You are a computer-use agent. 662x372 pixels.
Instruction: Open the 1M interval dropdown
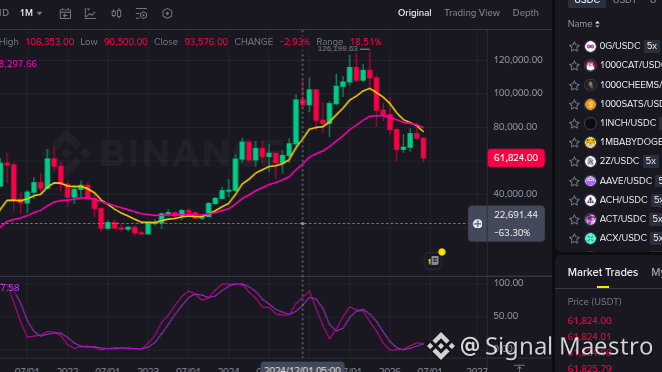[x=31, y=13]
